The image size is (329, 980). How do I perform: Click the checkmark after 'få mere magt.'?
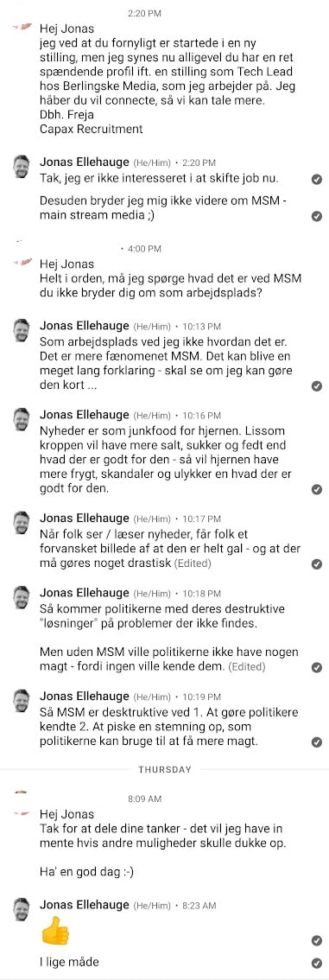point(317,741)
